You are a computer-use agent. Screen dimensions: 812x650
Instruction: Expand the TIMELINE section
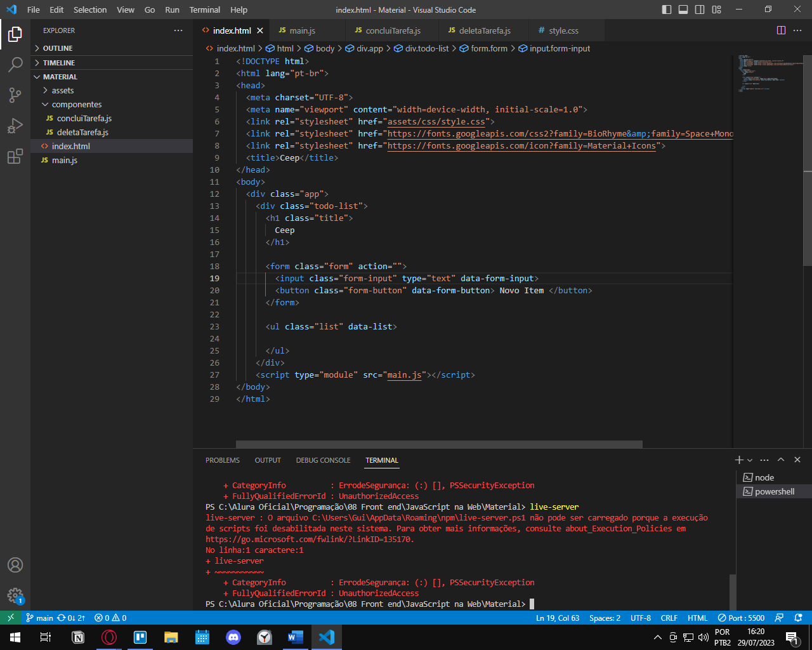(112, 63)
